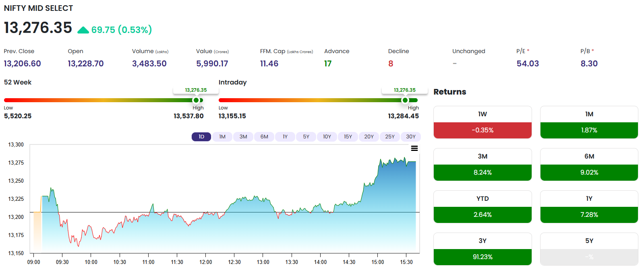Click the 8.24% return value
The image size is (644, 272).
tap(482, 173)
